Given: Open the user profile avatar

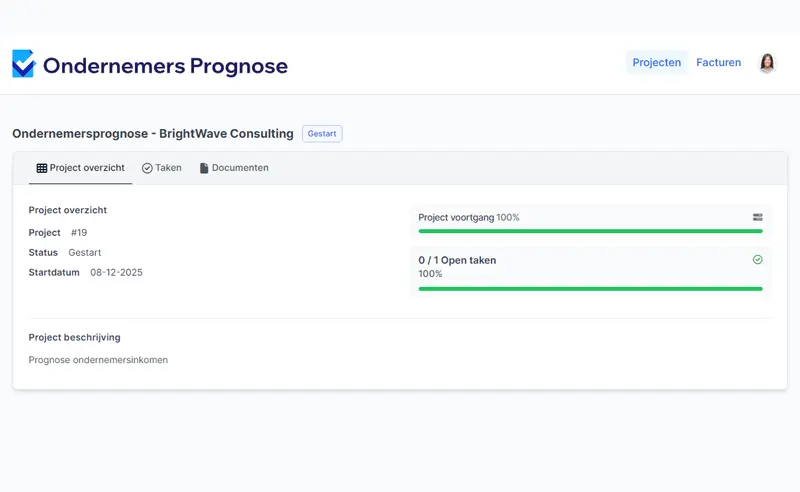Looking at the screenshot, I should pyautogui.click(x=767, y=63).
